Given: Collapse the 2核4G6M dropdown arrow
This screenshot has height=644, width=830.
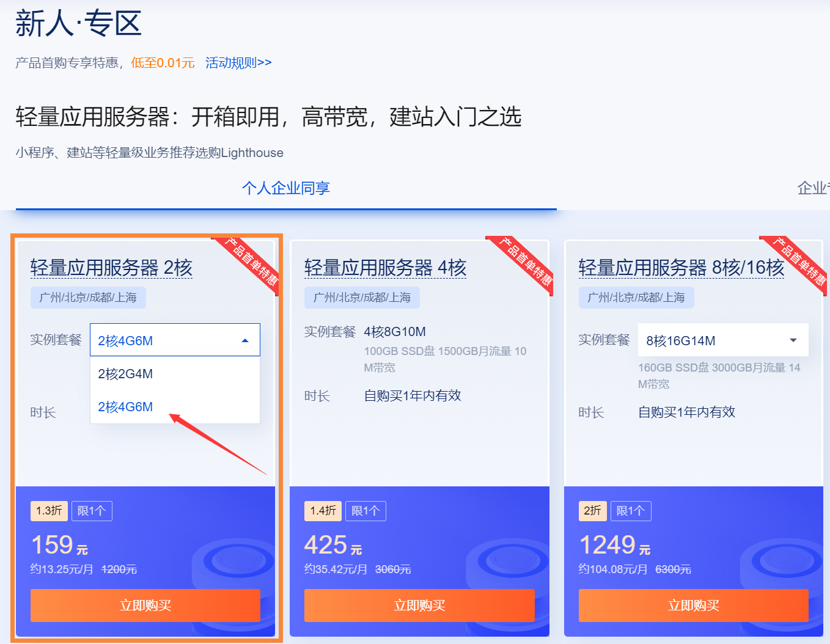Looking at the screenshot, I should (x=245, y=340).
